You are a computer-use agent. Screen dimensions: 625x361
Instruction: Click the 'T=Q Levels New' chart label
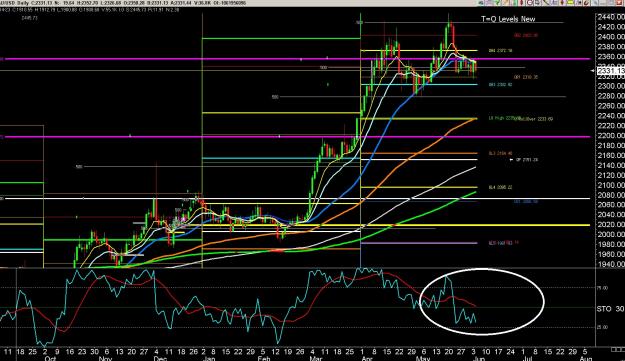[508, 19]
